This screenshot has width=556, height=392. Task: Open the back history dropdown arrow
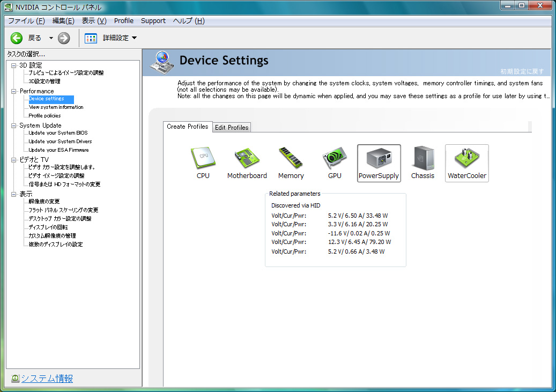click(51, 38)
